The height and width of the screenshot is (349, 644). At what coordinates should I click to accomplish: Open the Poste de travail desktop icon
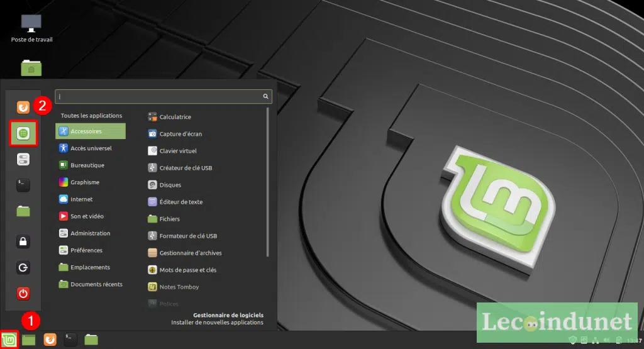pyautogui.click(x=31, y=28)
